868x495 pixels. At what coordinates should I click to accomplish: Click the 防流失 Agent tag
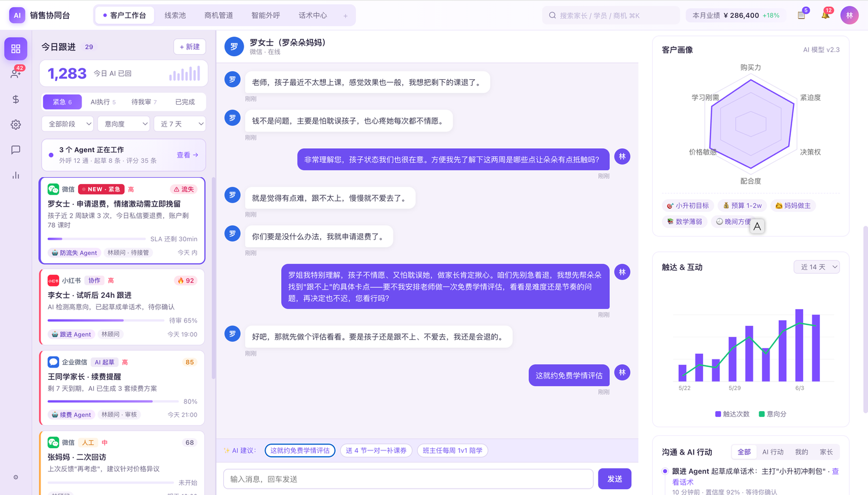pyautogui.click(x=75, y=252)
